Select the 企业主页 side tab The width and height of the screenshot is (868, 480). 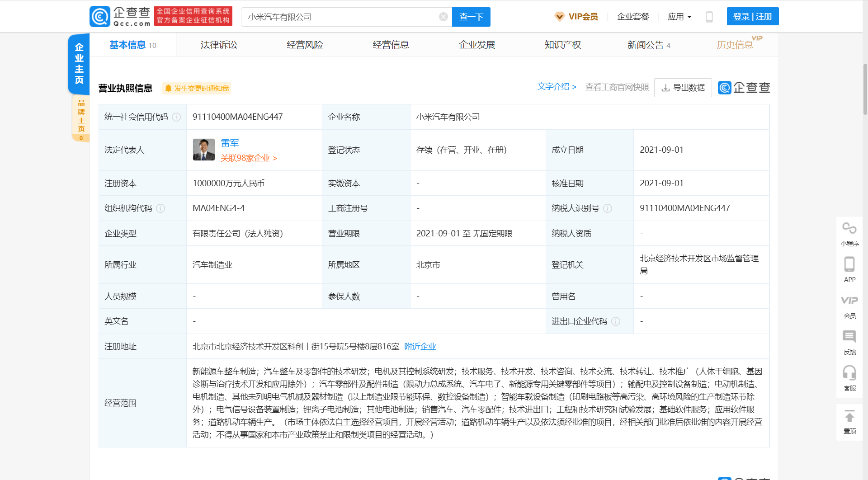(x=79, y=63)
